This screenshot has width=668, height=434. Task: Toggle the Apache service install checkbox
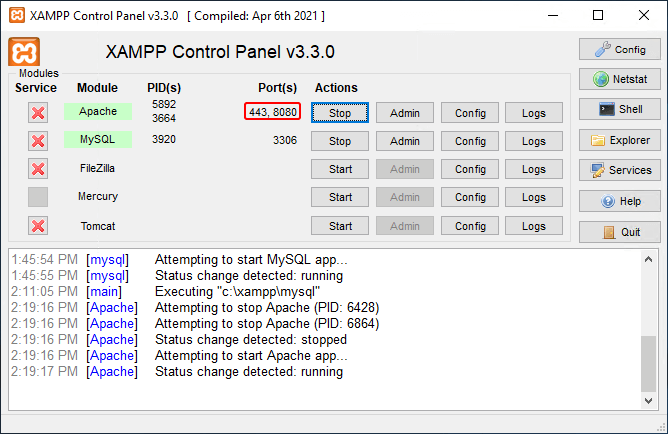point(38,113)
